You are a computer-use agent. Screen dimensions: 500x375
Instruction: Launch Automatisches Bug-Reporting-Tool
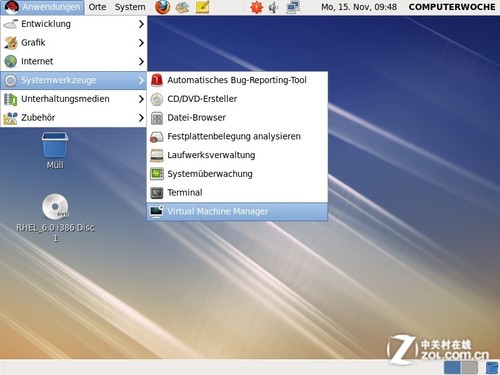(237, 80)
